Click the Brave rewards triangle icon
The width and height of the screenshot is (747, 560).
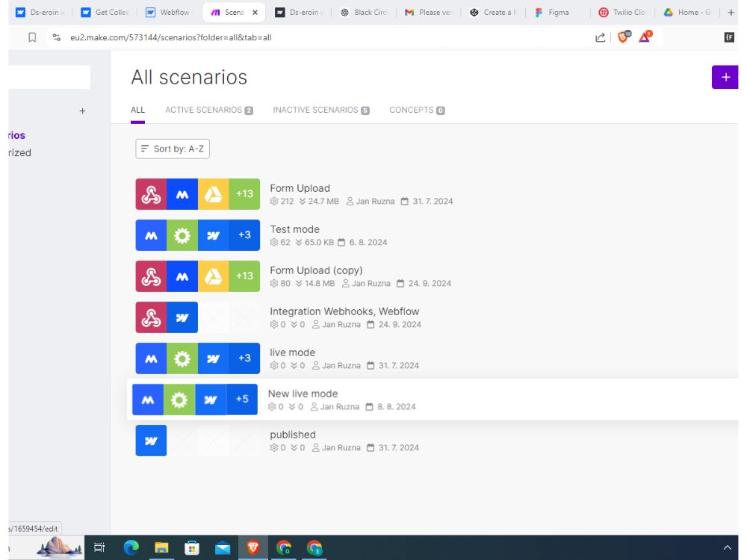click(x=645, y=37)
